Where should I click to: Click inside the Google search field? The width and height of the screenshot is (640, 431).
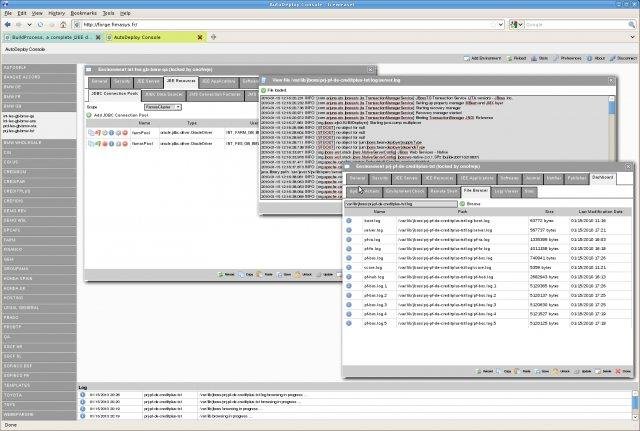576,24
